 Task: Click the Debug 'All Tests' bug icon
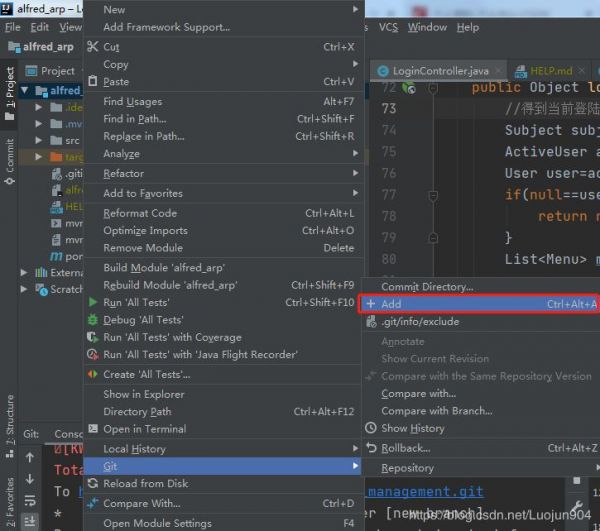[x=93, y=319]
